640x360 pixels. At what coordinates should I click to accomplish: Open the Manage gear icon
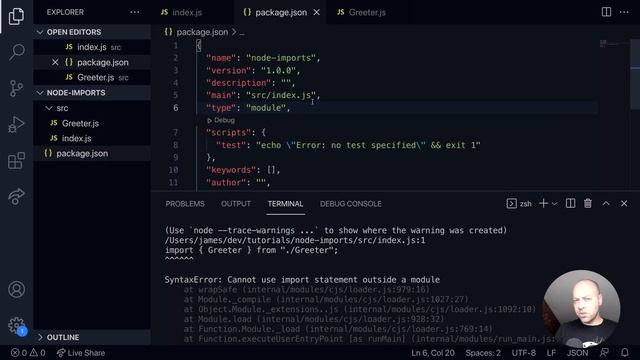tap(16, 325)
